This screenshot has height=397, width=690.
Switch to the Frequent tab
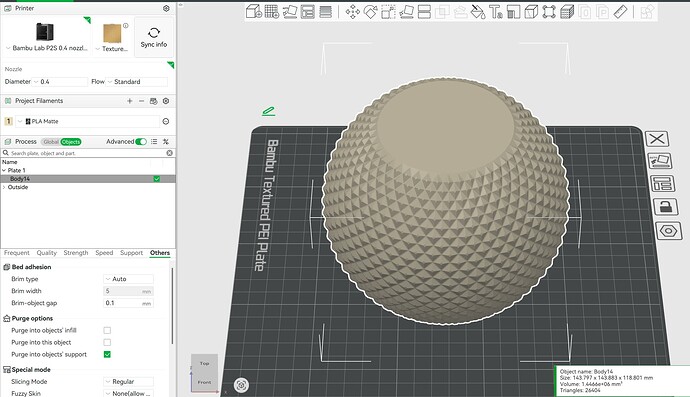17,253
